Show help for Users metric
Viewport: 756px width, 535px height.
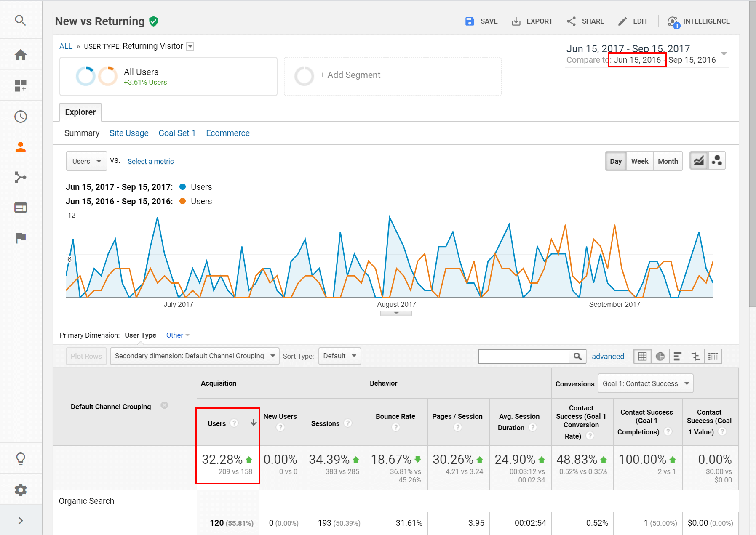coord(234,423)
